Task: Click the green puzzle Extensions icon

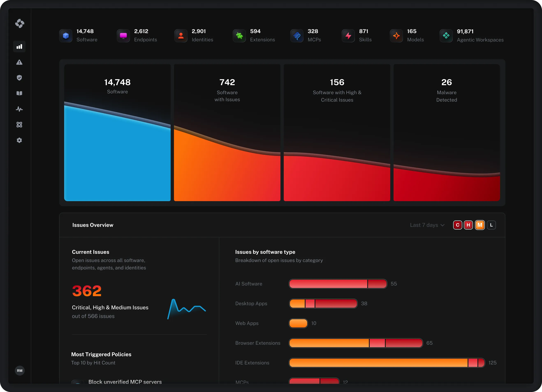Action: 239,36
